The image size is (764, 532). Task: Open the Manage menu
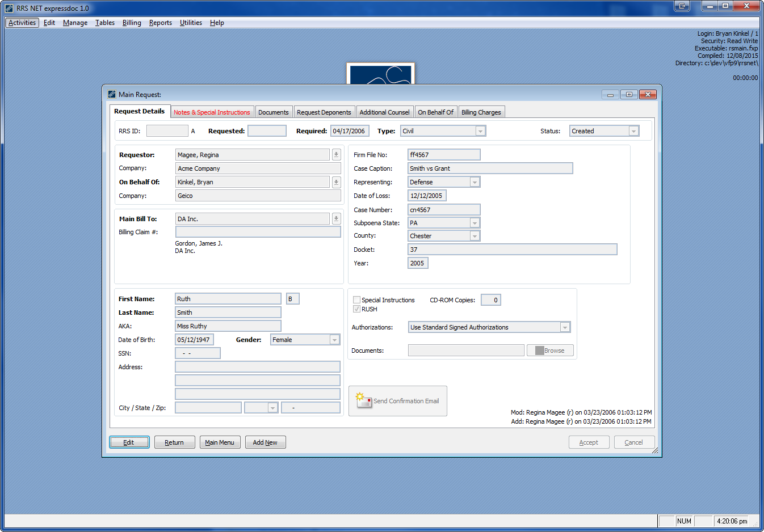pyautogui.click(x=75, y=23)
